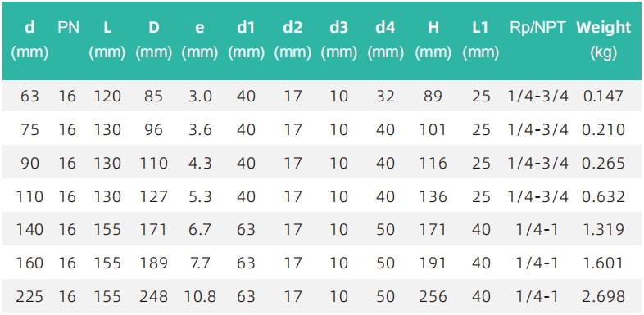The image size is (644, 315).
Task: Select the d4 (mm) column header
Action: tap(385, 40)
